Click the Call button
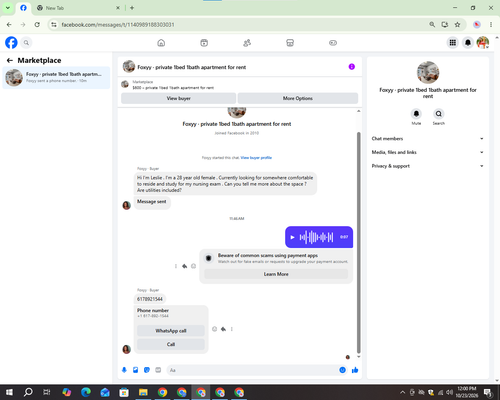 pos(171,344)
